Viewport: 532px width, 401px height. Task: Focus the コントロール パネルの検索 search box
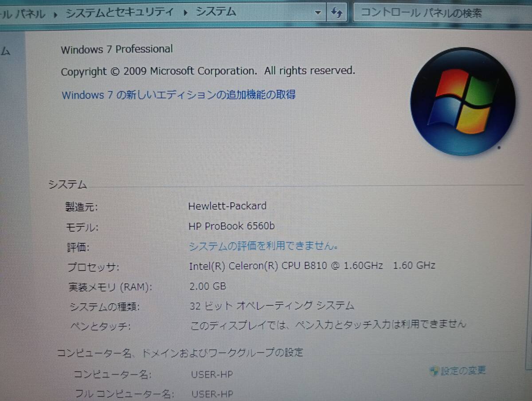tap(442, 12)
